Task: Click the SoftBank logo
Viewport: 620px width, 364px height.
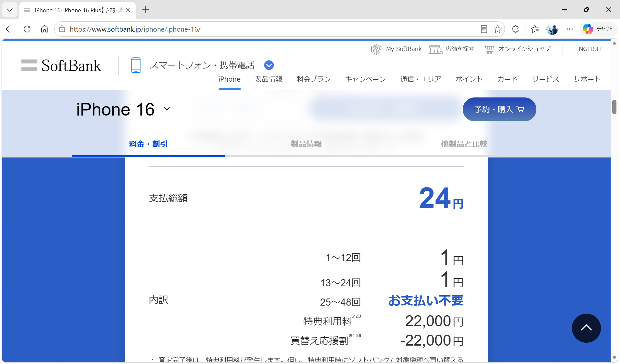Action: (x=61, y=66)
